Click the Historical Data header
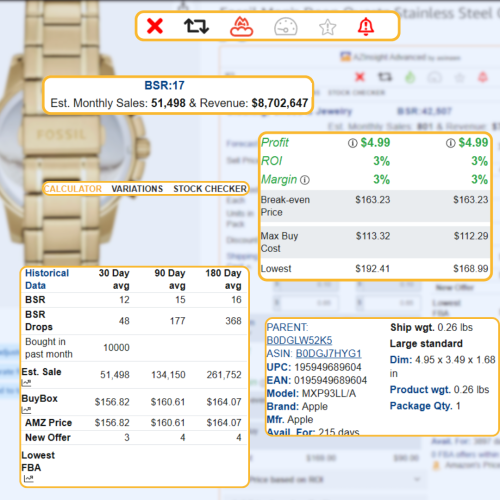The width and height of the screenshot is (500, 500). [x=47, y=279]
